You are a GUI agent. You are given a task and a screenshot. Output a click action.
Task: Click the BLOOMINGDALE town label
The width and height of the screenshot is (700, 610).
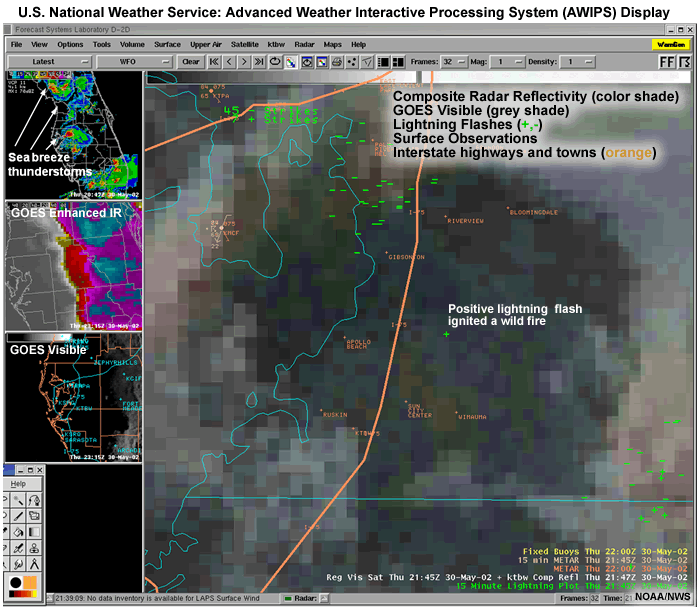click(533, 212)
